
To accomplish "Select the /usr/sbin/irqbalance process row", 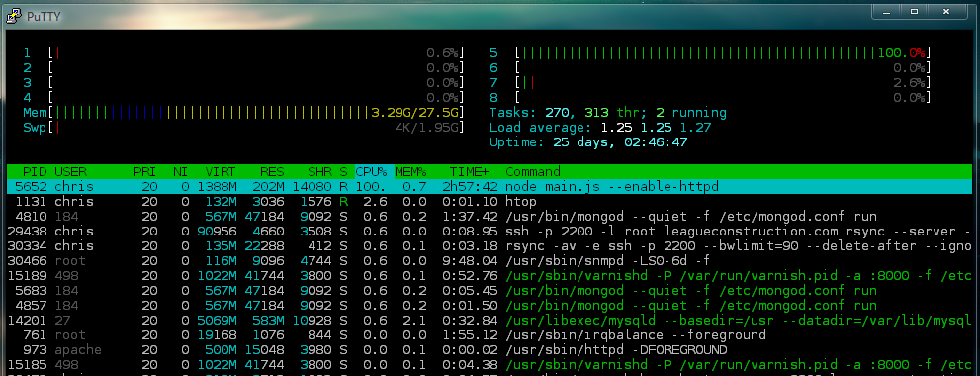I will [490, 334].
